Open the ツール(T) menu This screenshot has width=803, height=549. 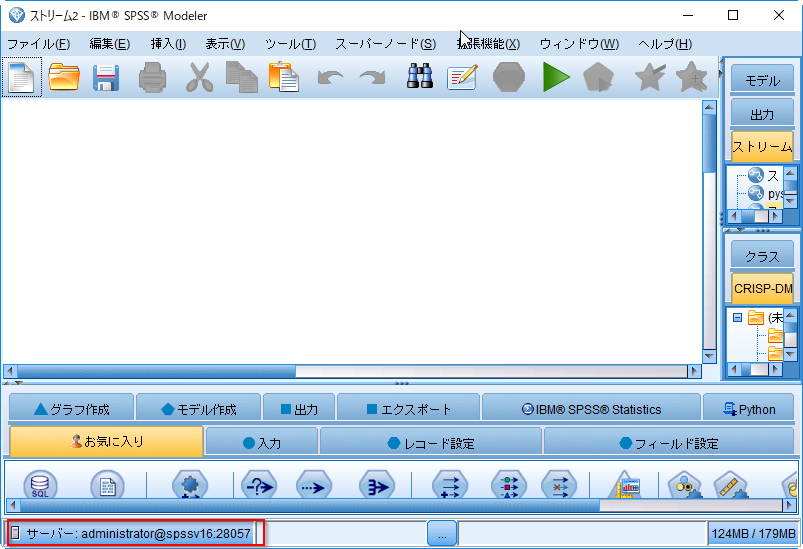290,44
